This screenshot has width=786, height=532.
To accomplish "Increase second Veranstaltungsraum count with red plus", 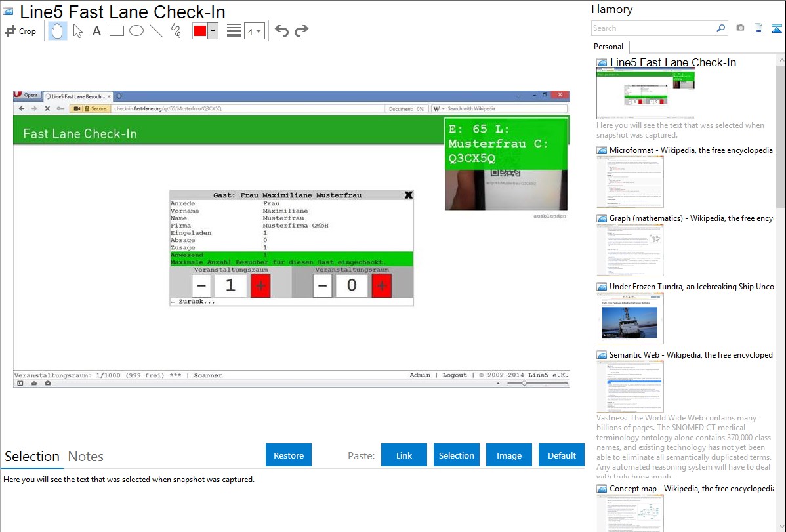I will pyautogui.click(x=382, y=286).
